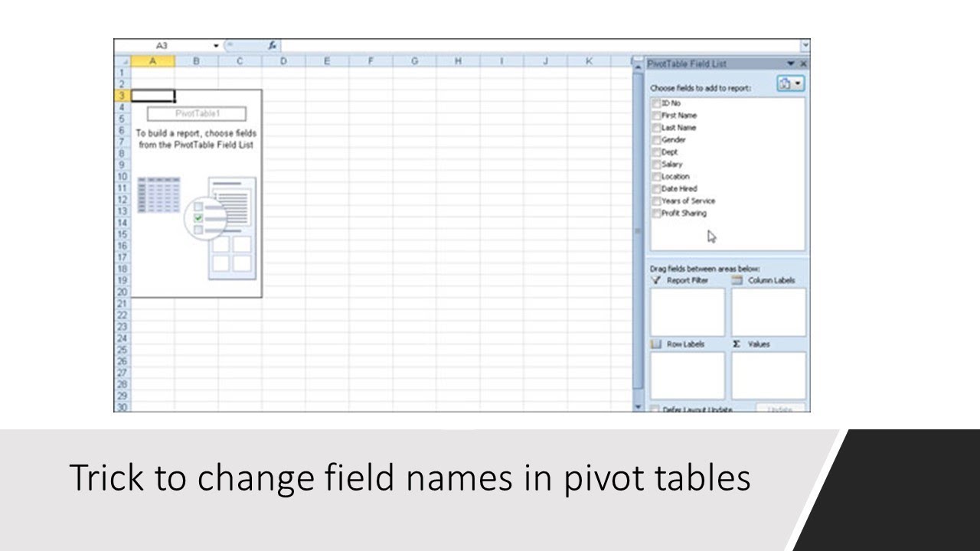Viewport: 980px width, 551px height.
Task: Select column header K
Action: point(589,61)
